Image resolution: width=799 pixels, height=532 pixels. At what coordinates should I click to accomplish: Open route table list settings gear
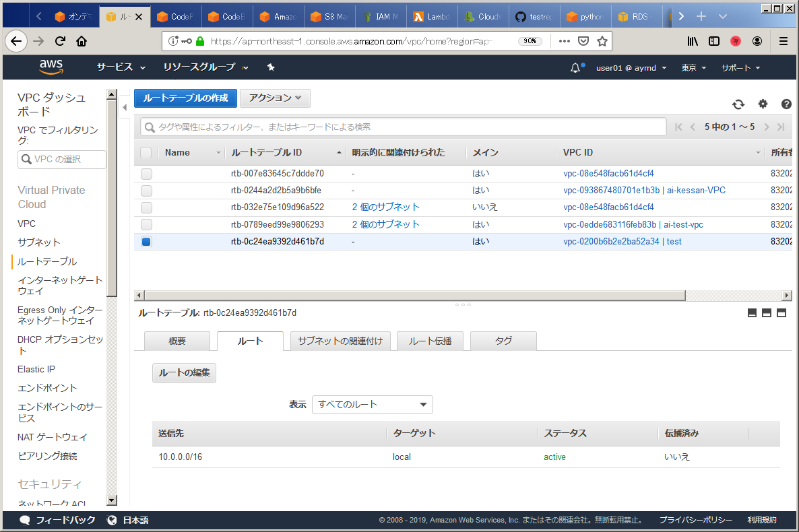pos(763,104)
